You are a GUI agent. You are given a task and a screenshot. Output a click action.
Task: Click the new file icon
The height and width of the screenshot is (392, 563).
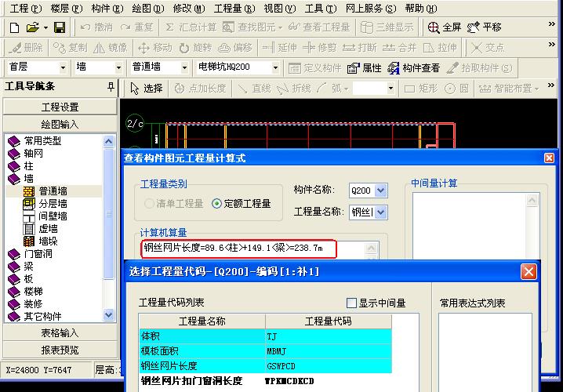point(13,27)
